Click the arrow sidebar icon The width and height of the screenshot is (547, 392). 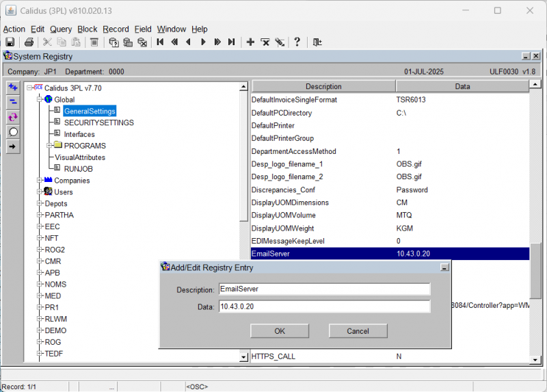click(x=13, y=146)
